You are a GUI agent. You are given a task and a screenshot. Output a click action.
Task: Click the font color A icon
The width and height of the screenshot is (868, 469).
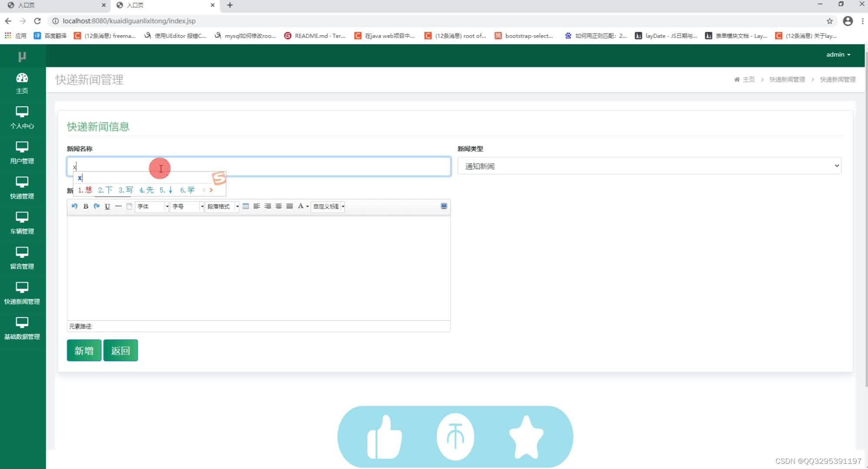[300, 206]
